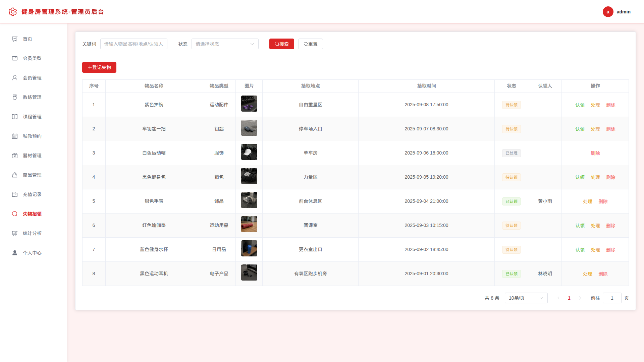This screenshot has width=644, height=362.
Task: Click the 拾取时间 column header
Action: click(427, 86)
